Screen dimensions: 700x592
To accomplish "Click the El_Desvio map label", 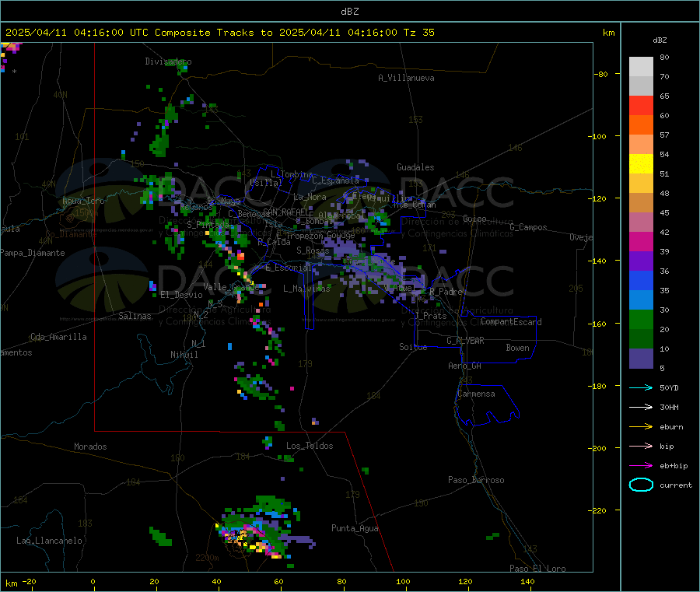I will coord(182,295).
